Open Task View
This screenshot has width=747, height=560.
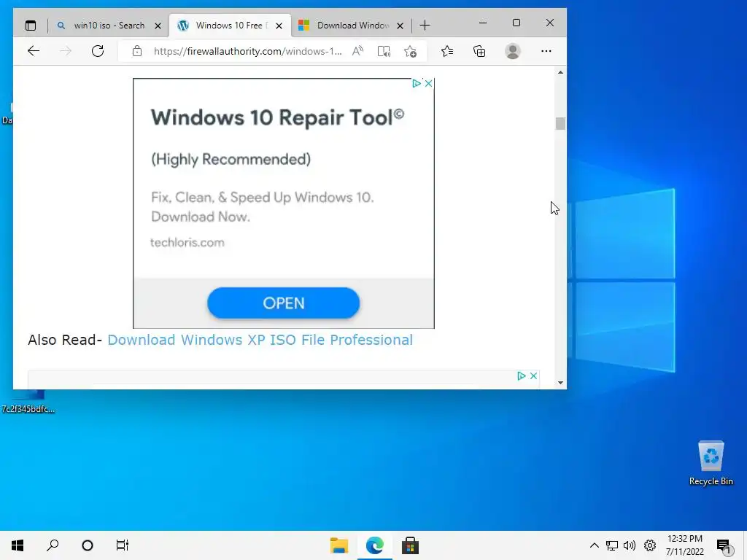[x=123, y=545]
